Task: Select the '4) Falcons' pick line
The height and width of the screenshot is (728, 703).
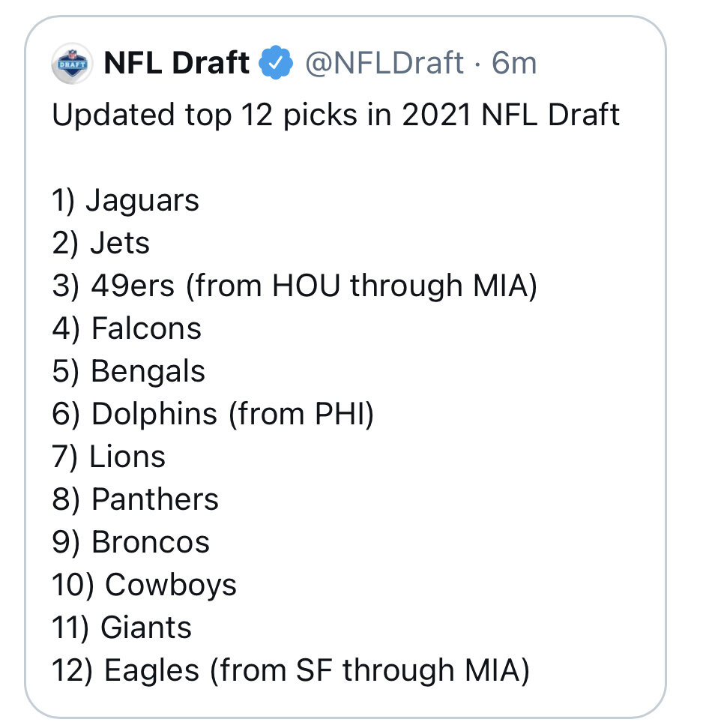Action: point(127,329)
